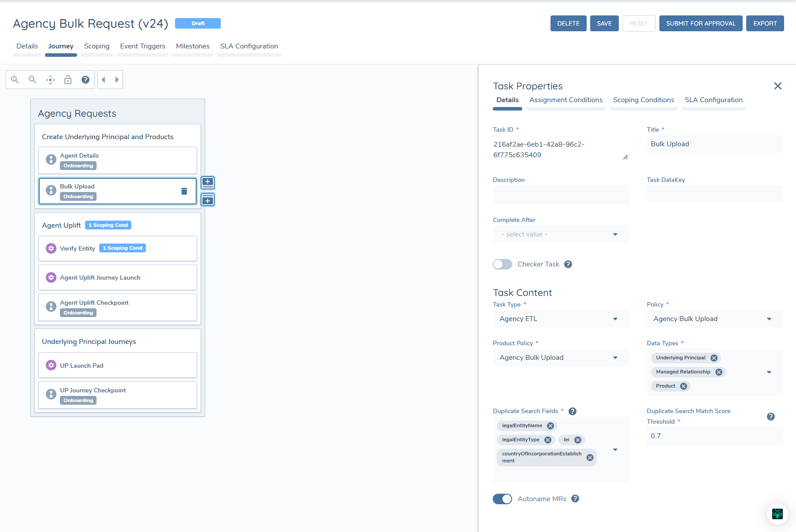Remove Managed Relationship data type chip
Image resolution: width=796 pixels, height=532 pixels.
coord(719,372)
